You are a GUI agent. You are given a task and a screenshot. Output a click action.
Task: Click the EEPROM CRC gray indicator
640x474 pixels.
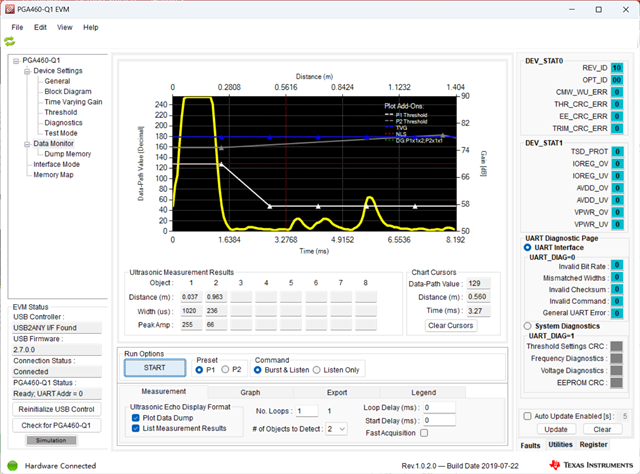(616, 383)
